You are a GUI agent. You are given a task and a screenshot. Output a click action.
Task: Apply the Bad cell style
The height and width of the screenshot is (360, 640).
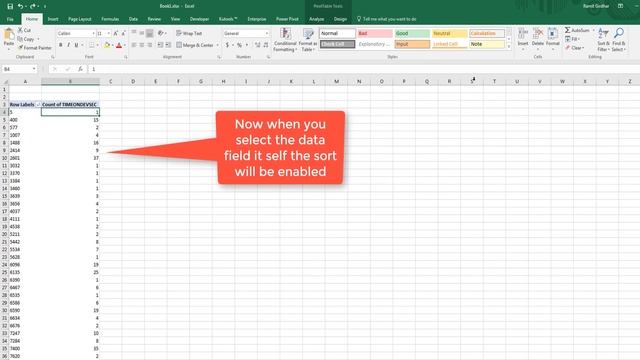(x=375, y=33)
